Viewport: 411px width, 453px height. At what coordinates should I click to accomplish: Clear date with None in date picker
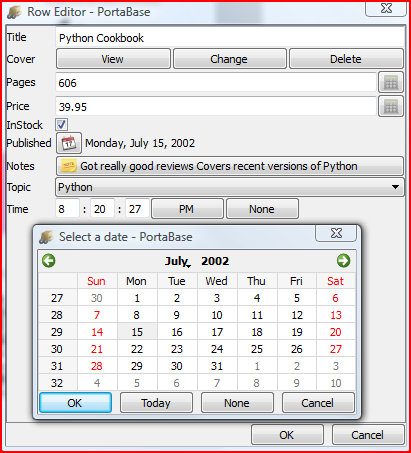click(237, 403)
